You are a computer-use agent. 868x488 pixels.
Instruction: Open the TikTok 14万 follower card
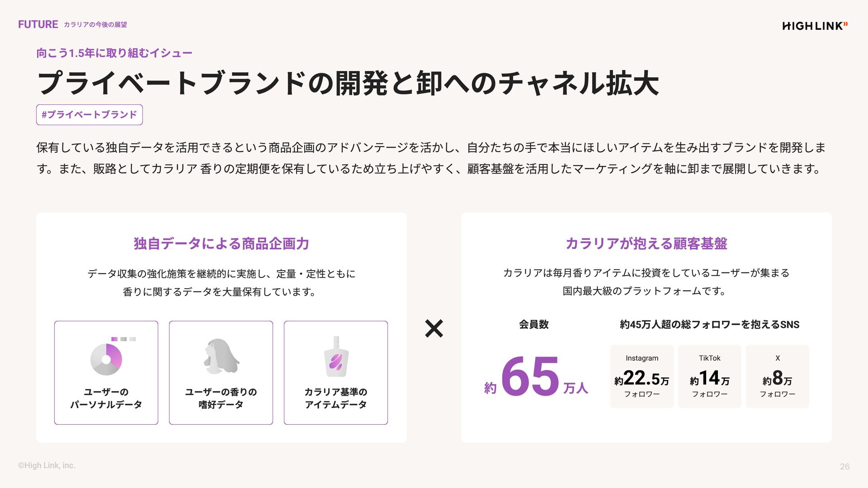tap(710, 376)
